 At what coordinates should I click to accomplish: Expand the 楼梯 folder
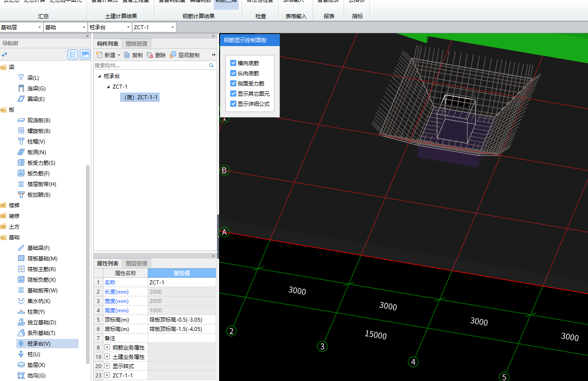(4, 205)
